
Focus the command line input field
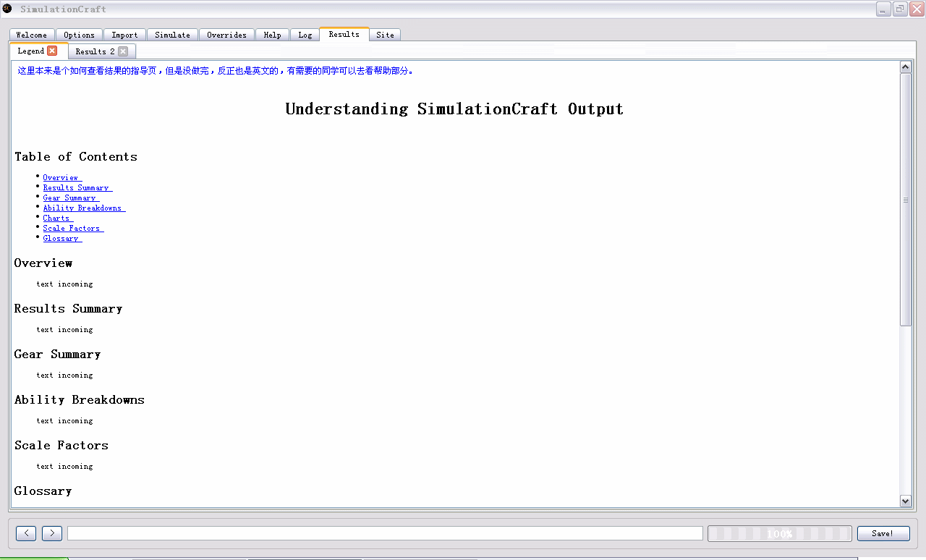pyautogui.click(x=385, y=533)
